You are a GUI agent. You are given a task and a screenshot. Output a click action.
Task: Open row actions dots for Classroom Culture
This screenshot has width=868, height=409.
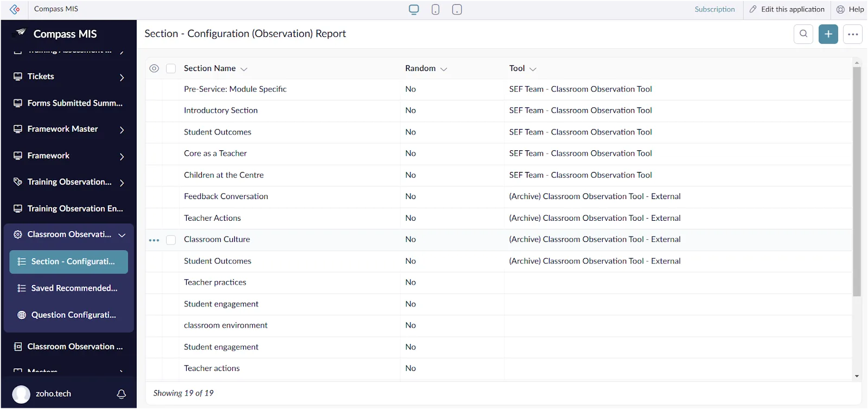(154, 240)
